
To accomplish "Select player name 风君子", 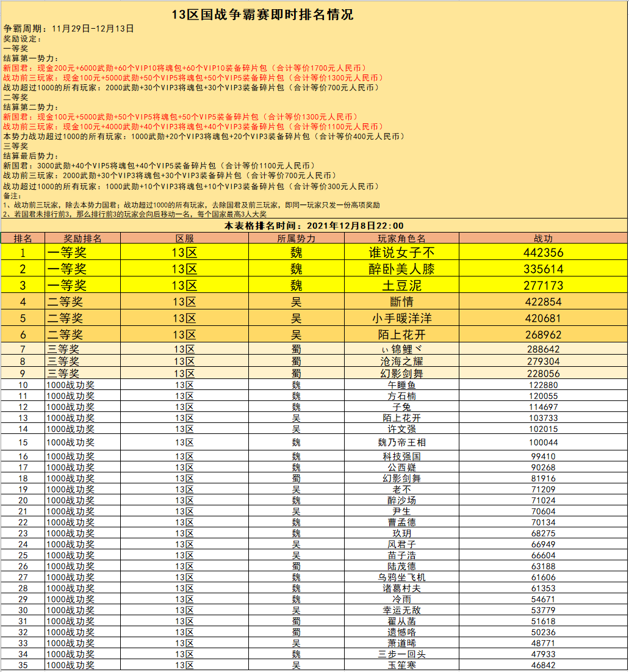I will (402, 544).
